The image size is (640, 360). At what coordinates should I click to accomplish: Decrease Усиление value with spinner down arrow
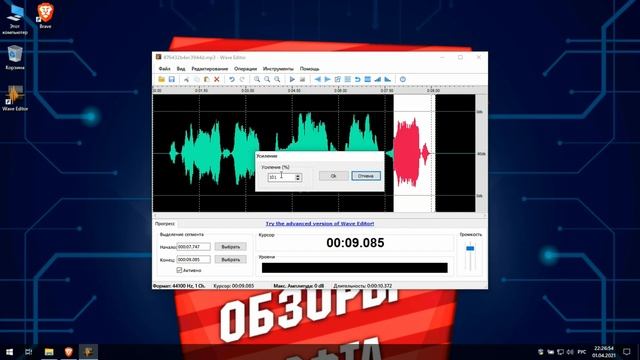[298, 179]
